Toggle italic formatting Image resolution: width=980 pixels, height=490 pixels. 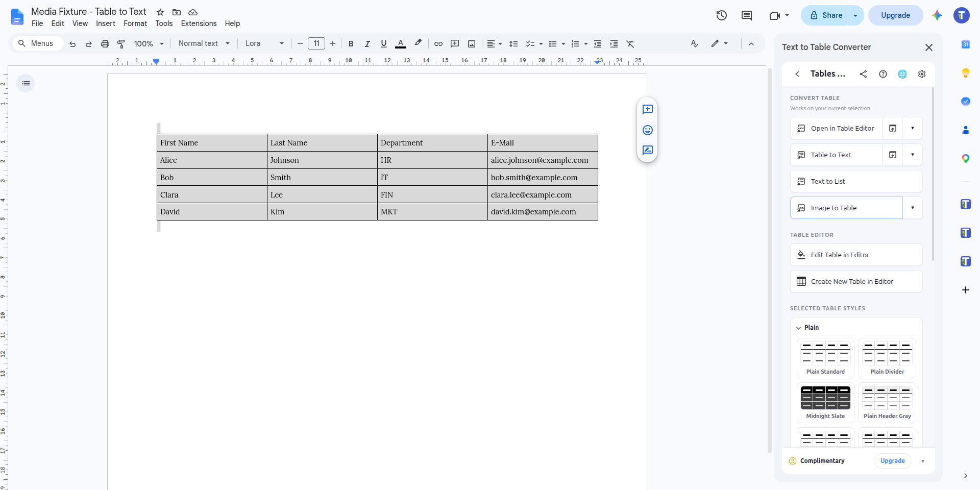pyautogui.click(x=367, y=44)
